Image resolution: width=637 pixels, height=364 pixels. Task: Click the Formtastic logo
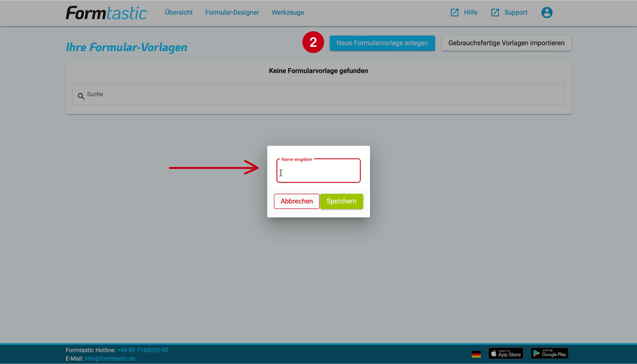pos(106,13)
